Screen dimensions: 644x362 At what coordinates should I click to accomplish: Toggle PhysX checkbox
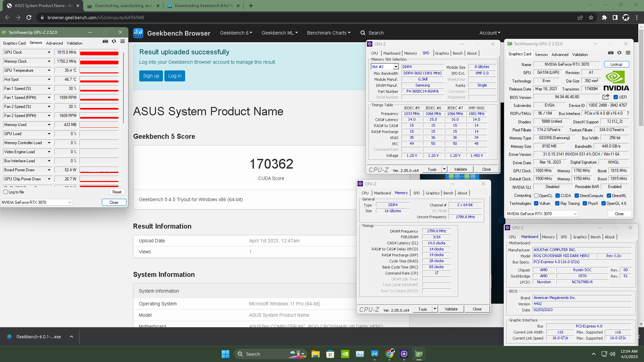click(585, 203)
